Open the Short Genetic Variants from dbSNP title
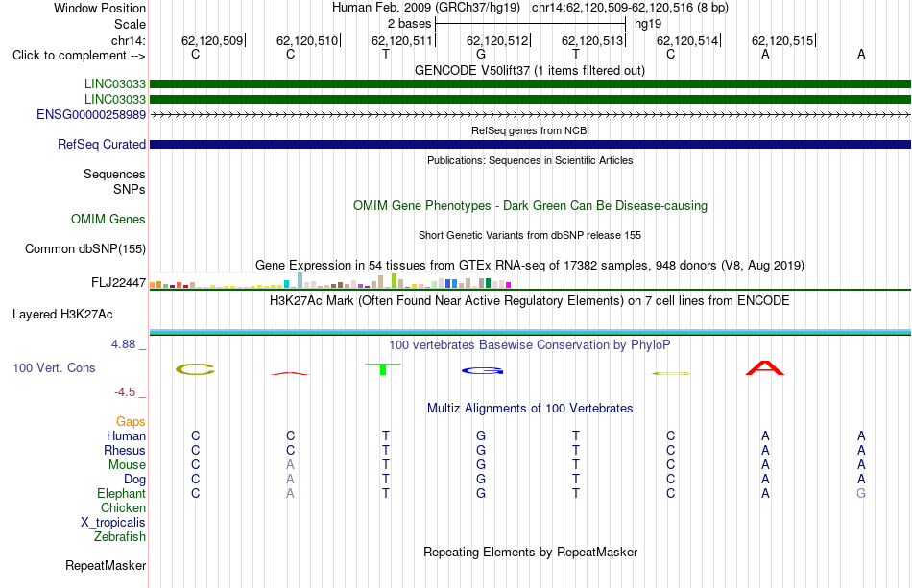Viewport: 912px width, 588px height. (530, 235)
